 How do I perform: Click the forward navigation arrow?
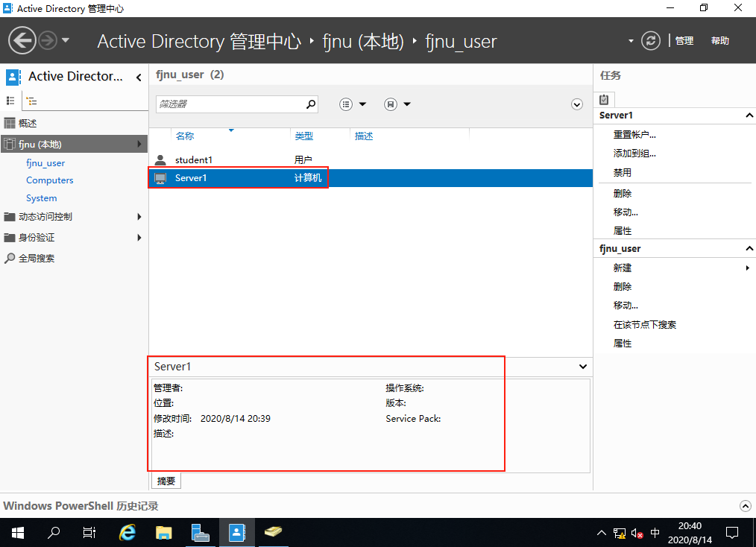click(48, 40)
